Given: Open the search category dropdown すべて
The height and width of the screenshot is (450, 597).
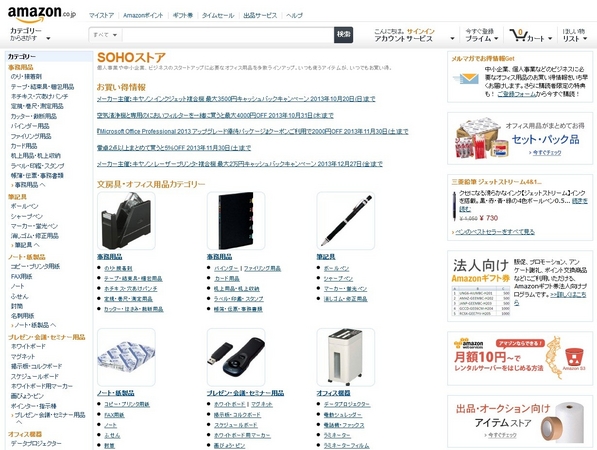Looking at the screenshot, I should pos(105,35).
